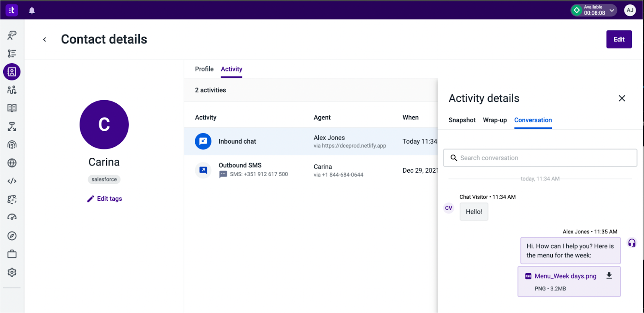This screenshot has height=313, width=644.
Task: Click the Talkdesk logo icon
Action: click(12, 10)
